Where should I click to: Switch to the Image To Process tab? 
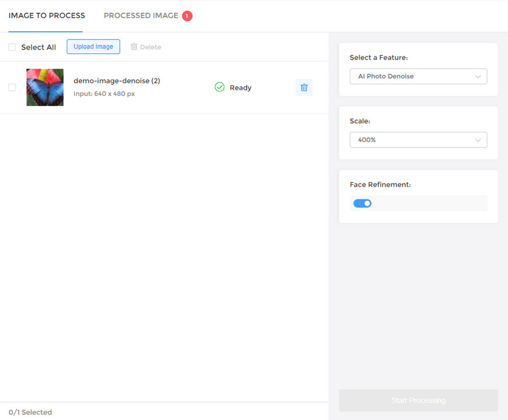(x=46, y=15)
